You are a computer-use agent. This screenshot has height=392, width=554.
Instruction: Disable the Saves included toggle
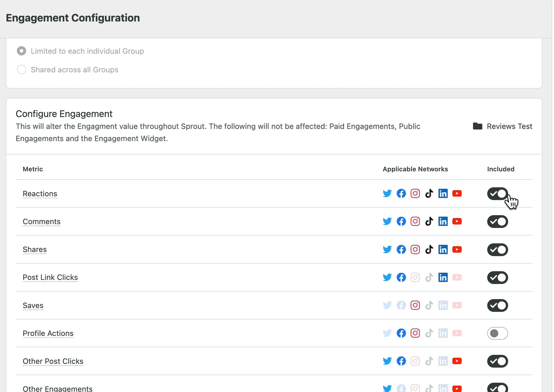(x=498, y=305)
